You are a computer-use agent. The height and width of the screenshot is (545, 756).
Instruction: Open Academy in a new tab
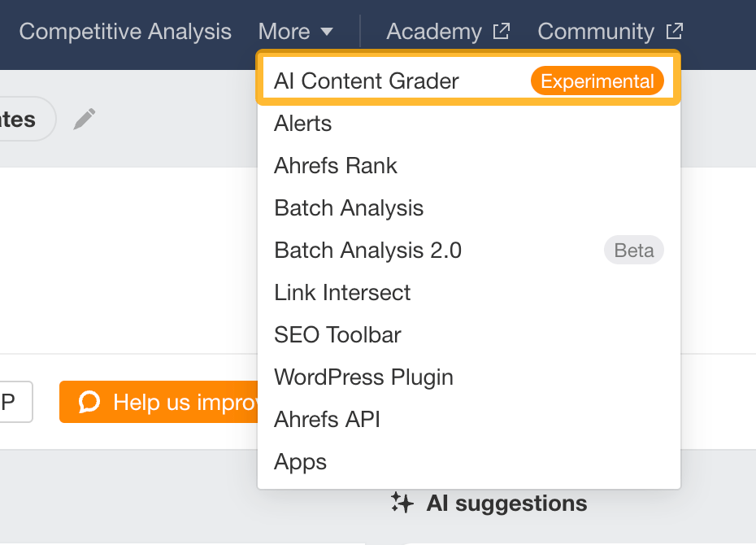coord(436,31)
